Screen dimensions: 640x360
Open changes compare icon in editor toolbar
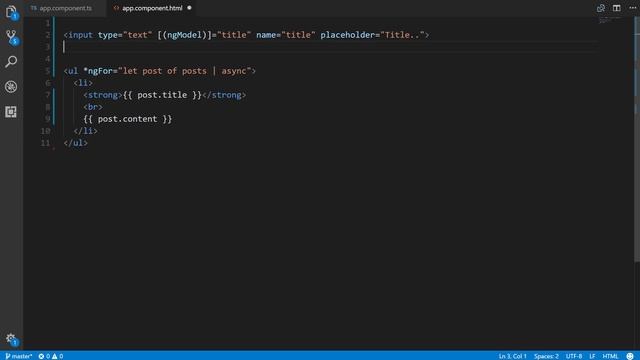[x=600, y=8]
